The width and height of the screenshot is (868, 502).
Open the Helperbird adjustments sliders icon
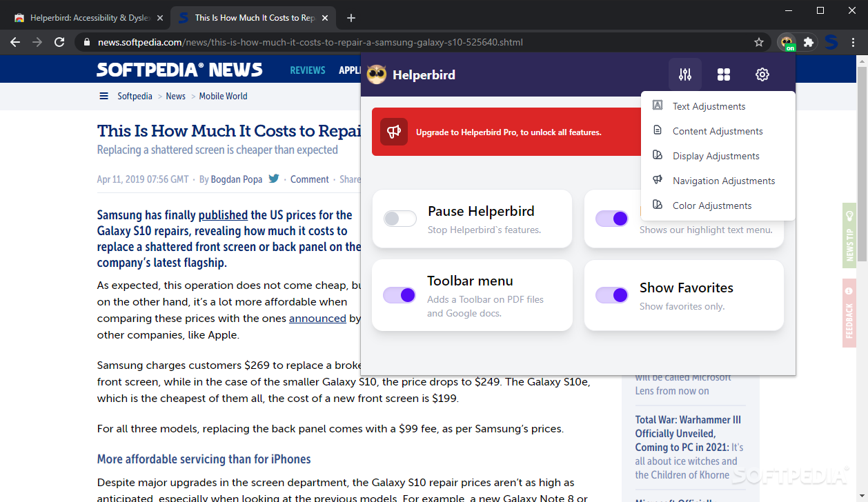(685, 74)
